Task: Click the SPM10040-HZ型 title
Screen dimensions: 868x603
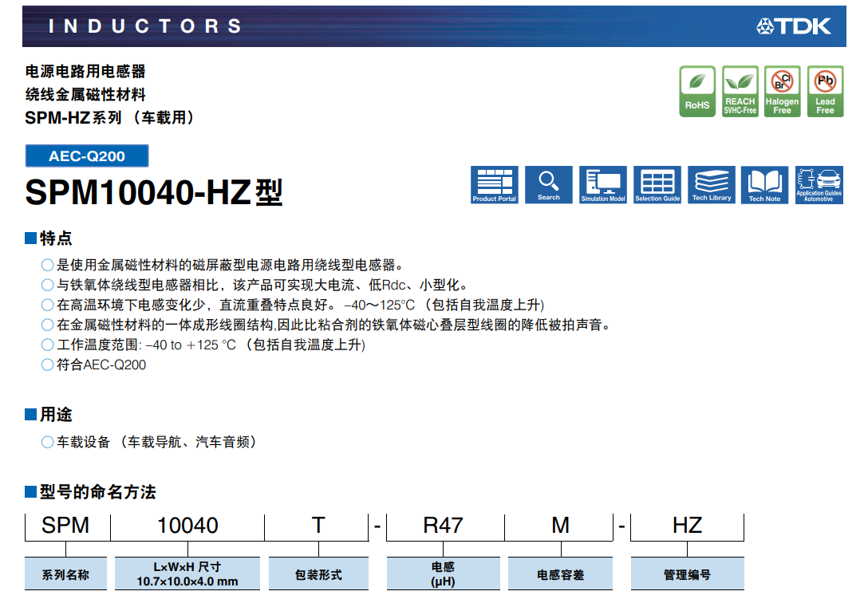Action: coord(154,192)
